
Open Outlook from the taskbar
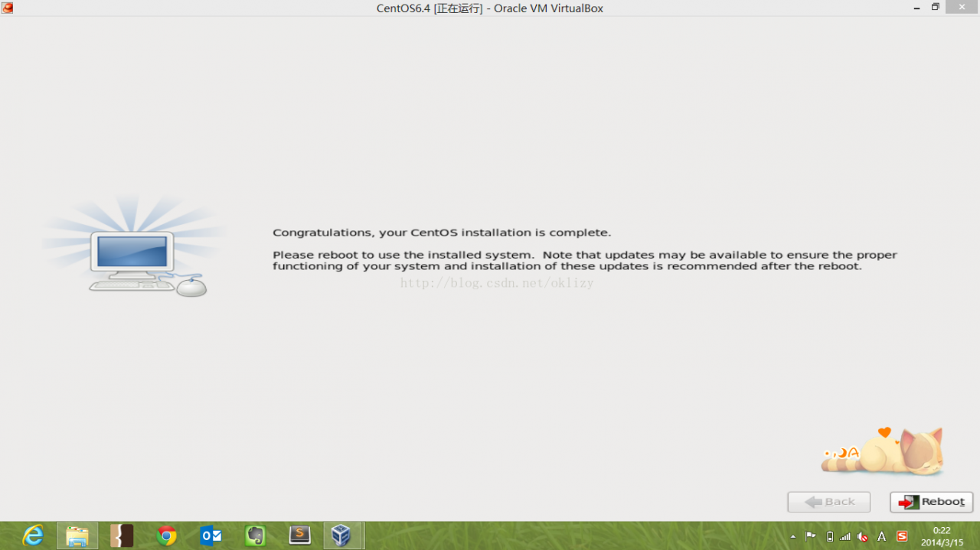211,535
